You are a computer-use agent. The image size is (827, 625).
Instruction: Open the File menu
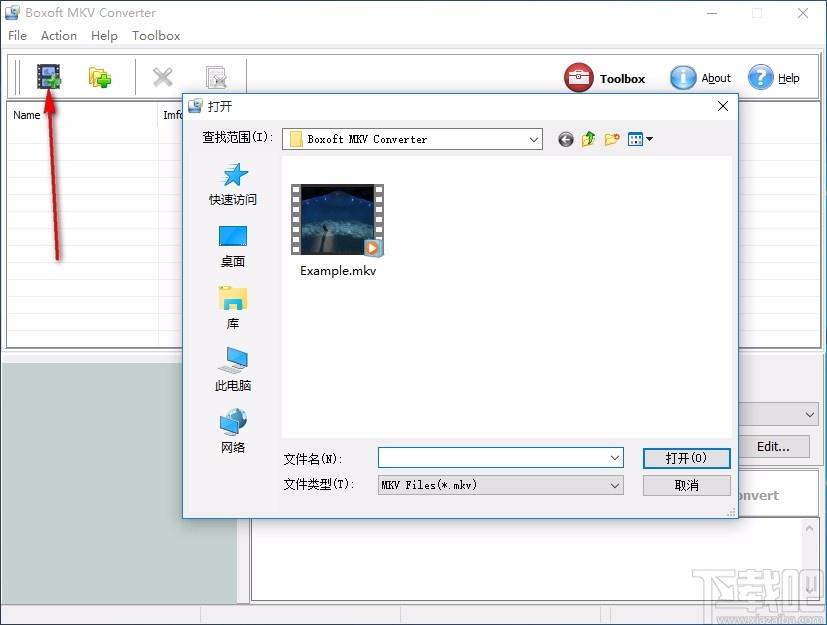[x=17, y=35]
